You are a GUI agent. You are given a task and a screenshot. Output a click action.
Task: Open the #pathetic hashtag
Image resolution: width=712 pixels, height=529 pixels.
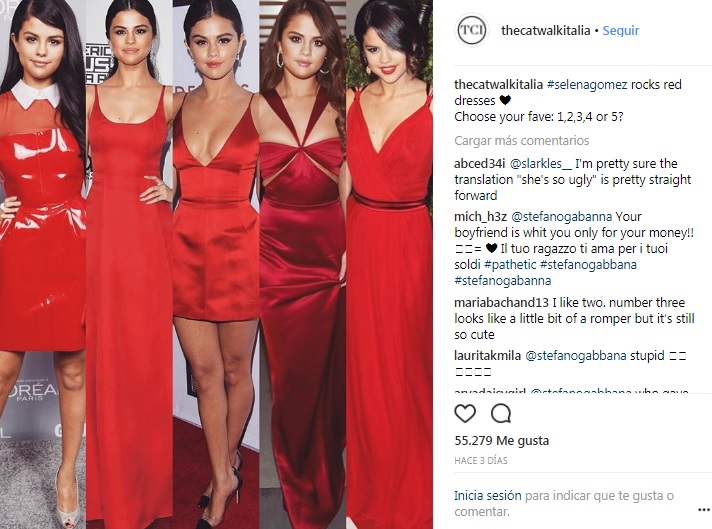tap(510, 265)
